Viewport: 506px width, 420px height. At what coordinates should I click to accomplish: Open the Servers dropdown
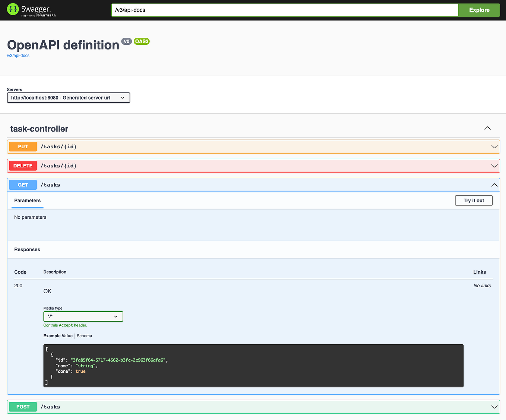click(x=68, y=97)
